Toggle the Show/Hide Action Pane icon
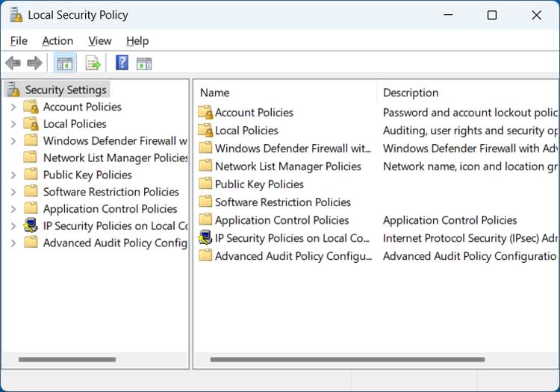Image resolution: width=560 pixels, height=392 pixels. (x=144, y=63)
